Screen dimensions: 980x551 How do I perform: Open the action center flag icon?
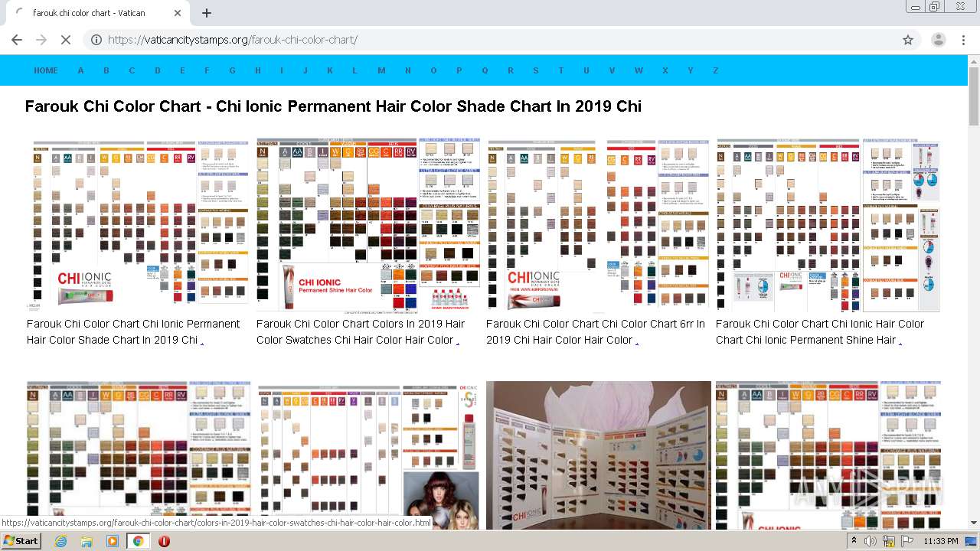click(906, 541)
